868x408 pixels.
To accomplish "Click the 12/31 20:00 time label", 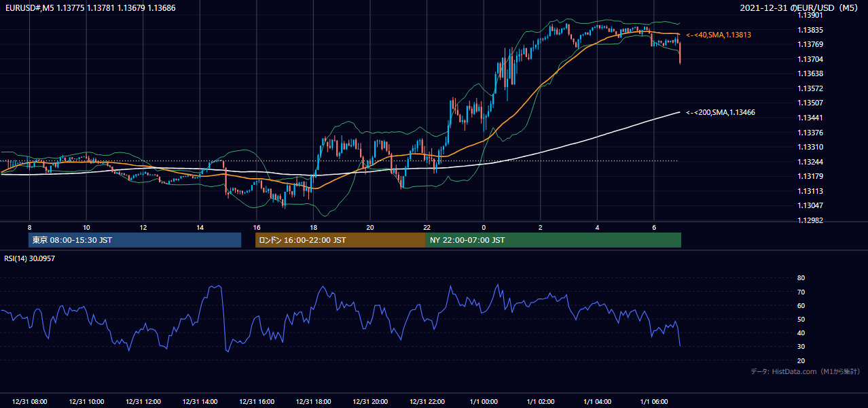I will click(x=370, y=402).
